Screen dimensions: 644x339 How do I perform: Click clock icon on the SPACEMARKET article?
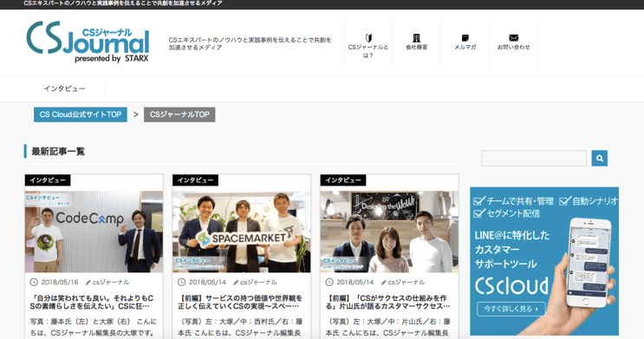(x=181, y=283)
